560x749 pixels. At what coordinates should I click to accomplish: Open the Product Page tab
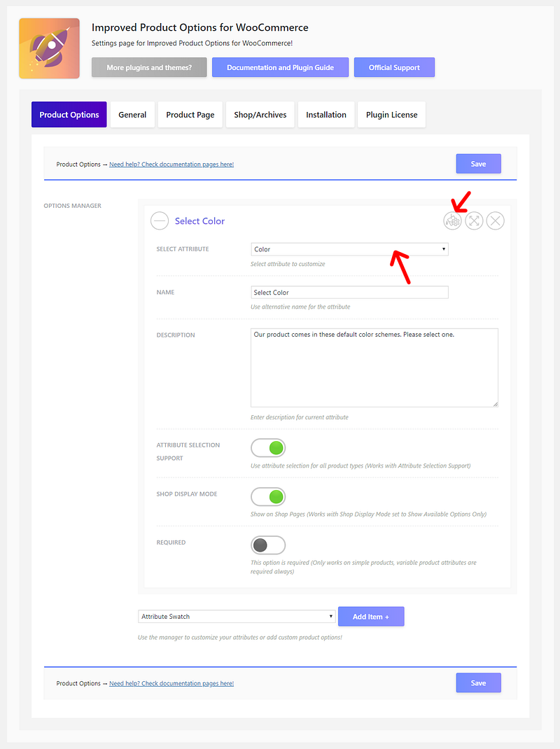190,115
